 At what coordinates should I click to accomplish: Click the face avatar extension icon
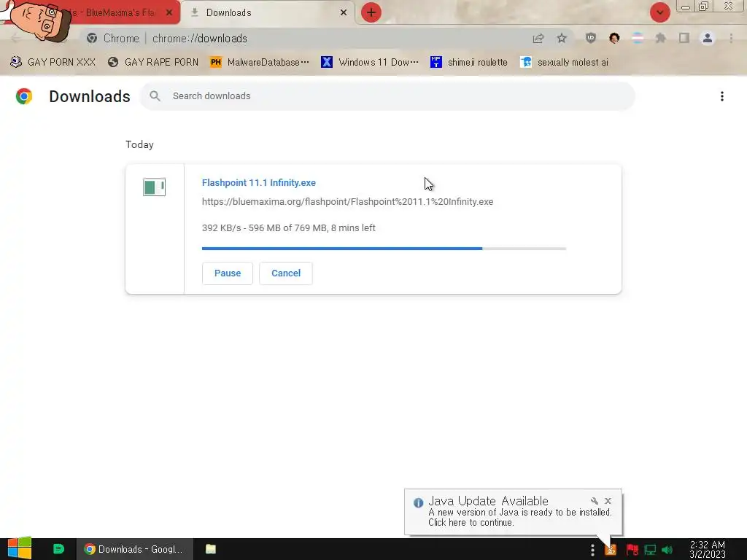pos(614,38)
